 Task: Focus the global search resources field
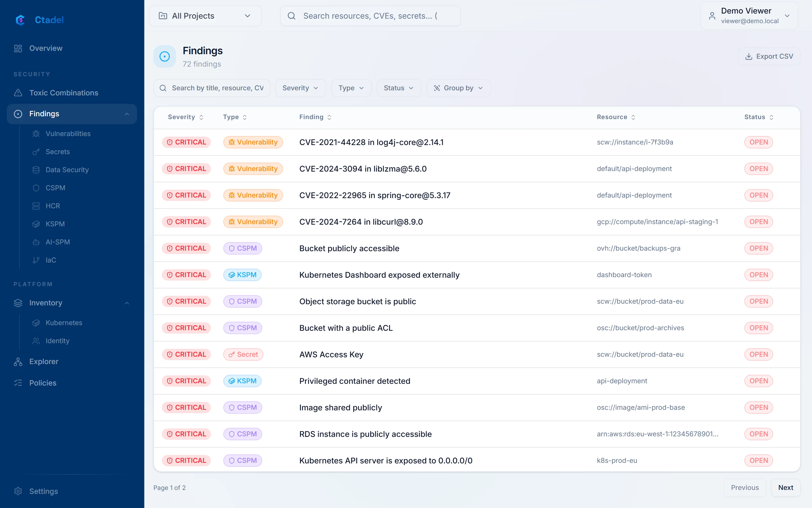[370, 16]
